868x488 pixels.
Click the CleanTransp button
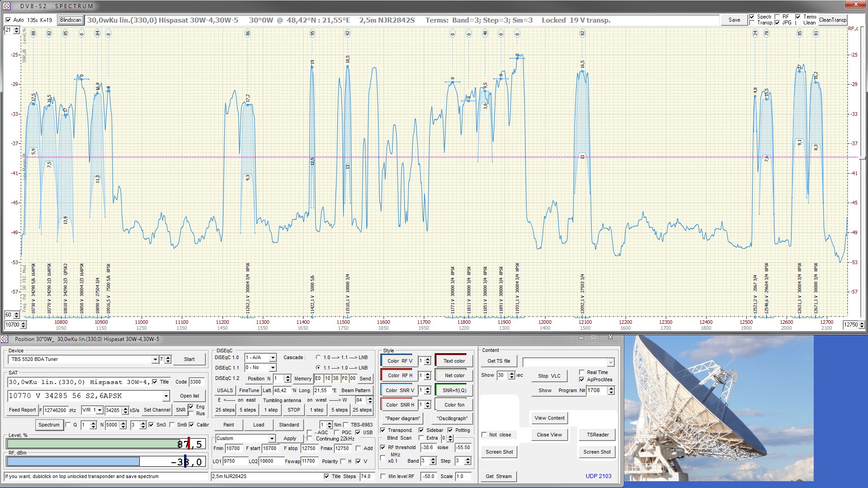(x=832, y=20)
